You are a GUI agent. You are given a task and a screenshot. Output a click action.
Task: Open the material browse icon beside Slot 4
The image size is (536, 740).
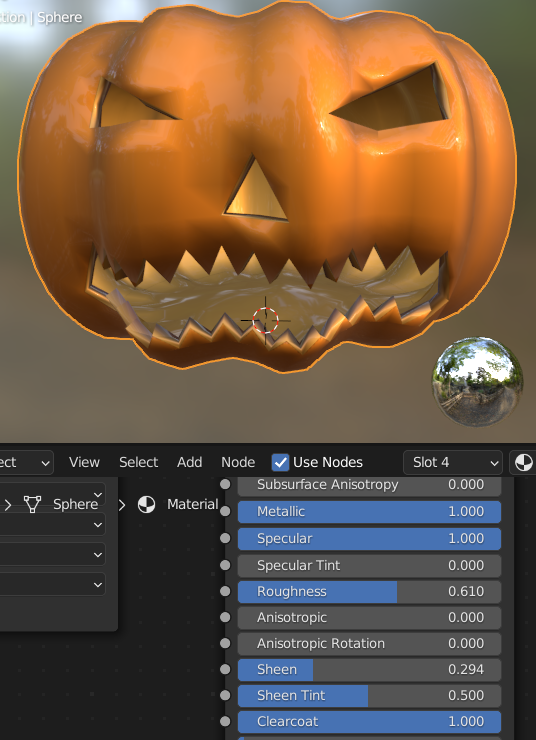point(523,462)
